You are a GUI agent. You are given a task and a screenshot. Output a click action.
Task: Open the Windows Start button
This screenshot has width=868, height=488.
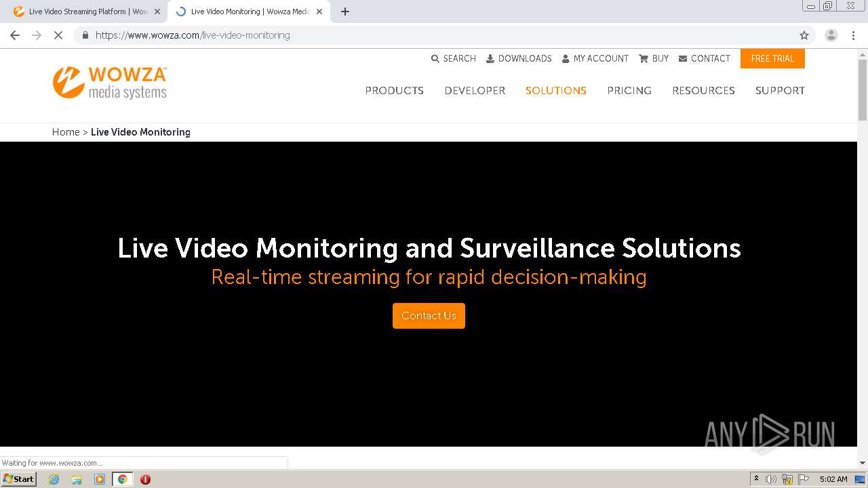tap(19, 479)
